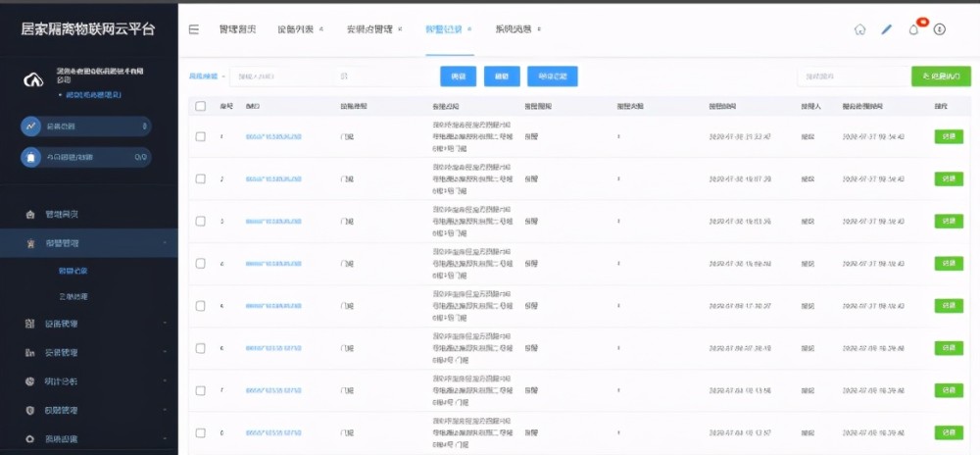Click the green action button in the fourth row
This screenshot has width=980, height=455.
(x=949, y=264)
